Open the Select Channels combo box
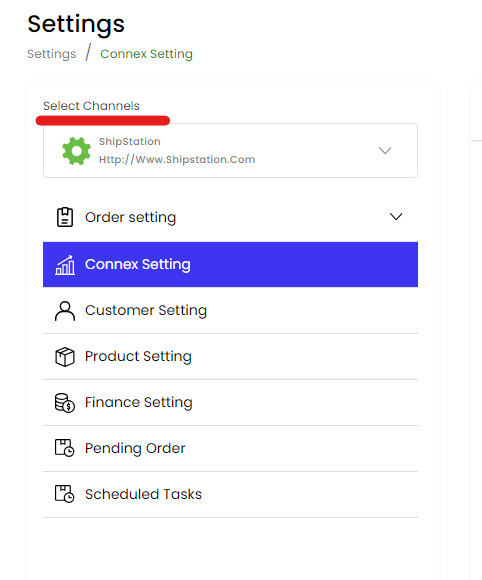The image size is (482, 580). pos(230,151)
